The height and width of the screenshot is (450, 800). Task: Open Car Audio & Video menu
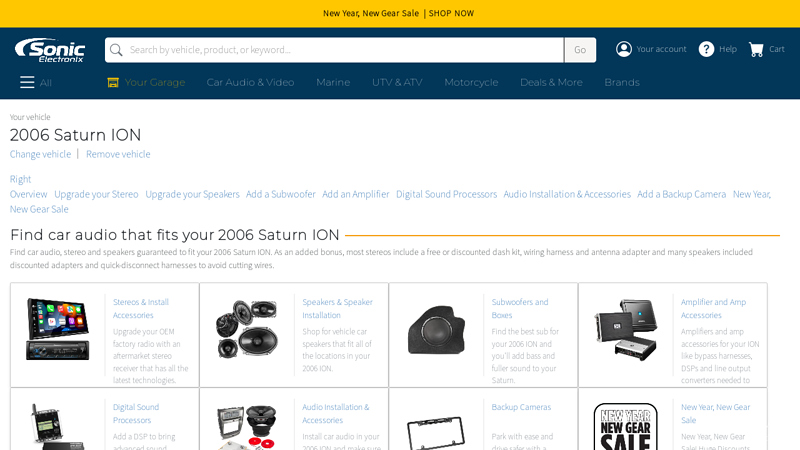[x=250, y=82]
